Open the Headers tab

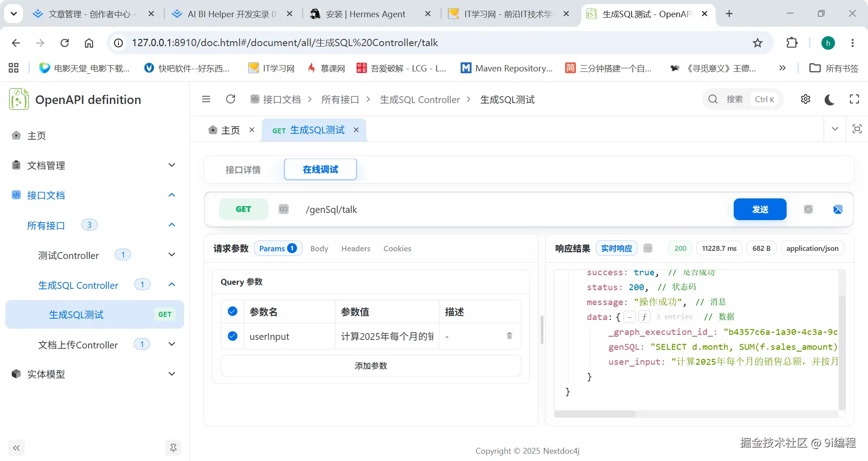pos(356,248)
